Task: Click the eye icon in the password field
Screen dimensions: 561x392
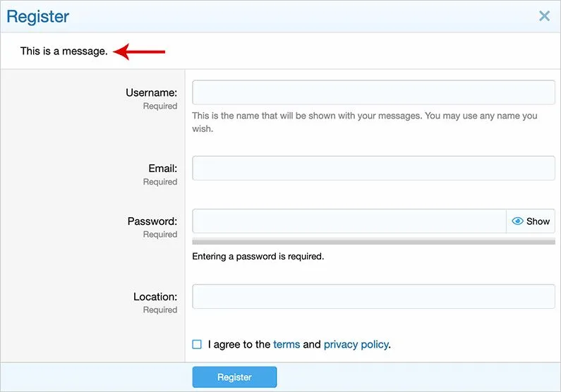Action: coord(517,221)
